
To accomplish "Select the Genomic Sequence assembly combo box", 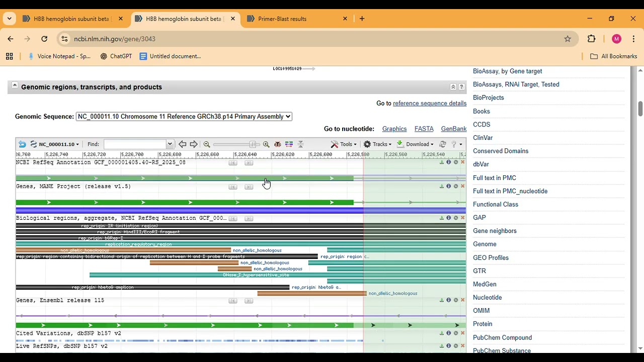I will 184,116.
